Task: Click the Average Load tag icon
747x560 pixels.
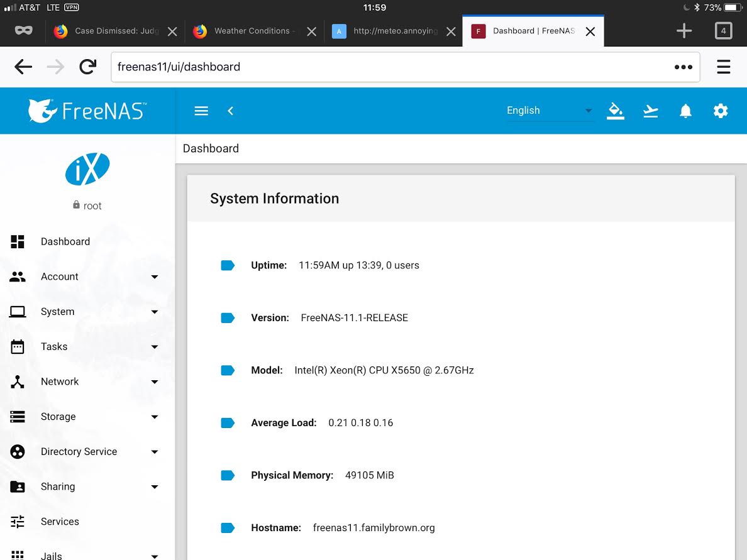Action: (228, 423)
